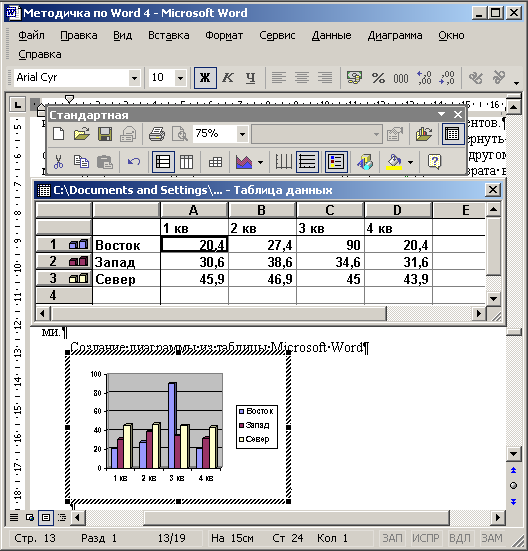Select column A header in datasheet
The image size is (528, 551).
point(194,210)
